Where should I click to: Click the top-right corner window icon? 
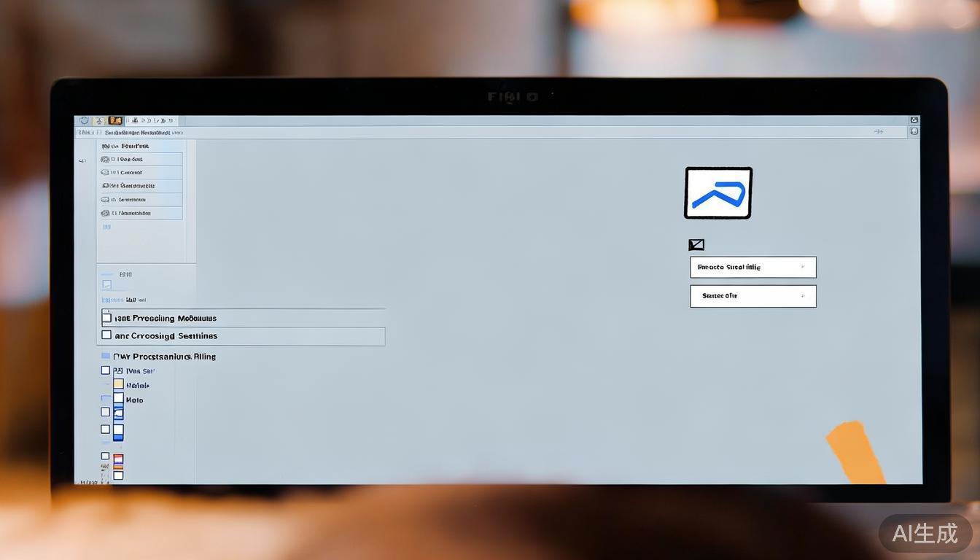(x=914, y=120)
